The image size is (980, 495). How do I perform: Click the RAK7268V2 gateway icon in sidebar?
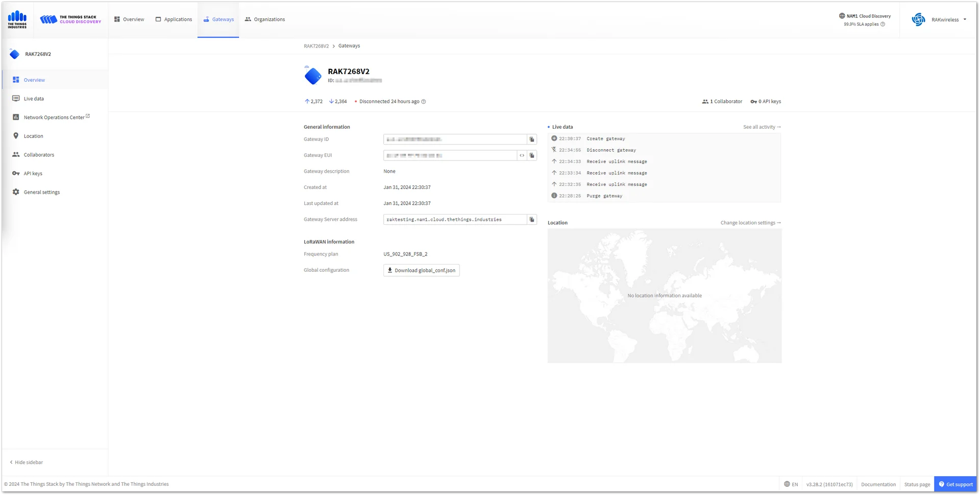(x=15, y=54)
